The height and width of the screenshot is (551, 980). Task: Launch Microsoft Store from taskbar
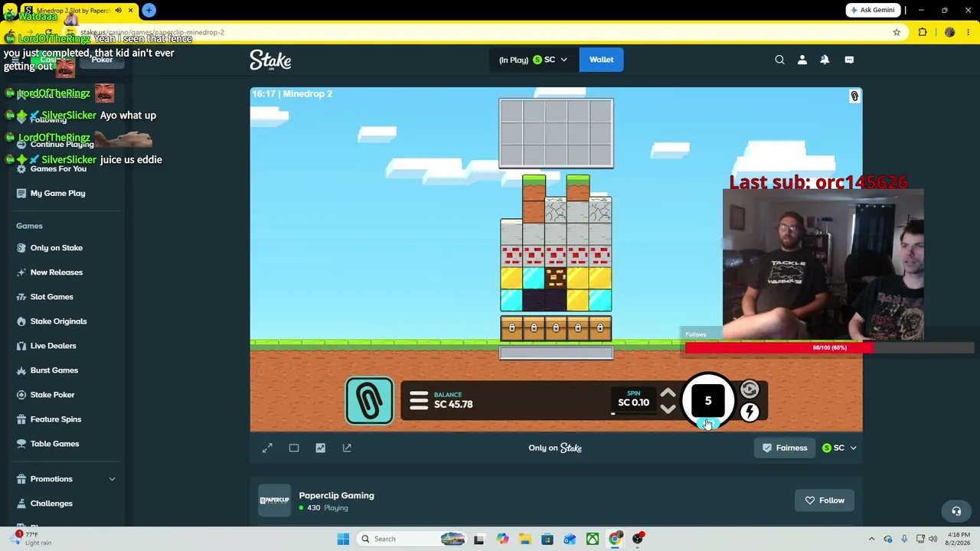[x=547, y=539]
